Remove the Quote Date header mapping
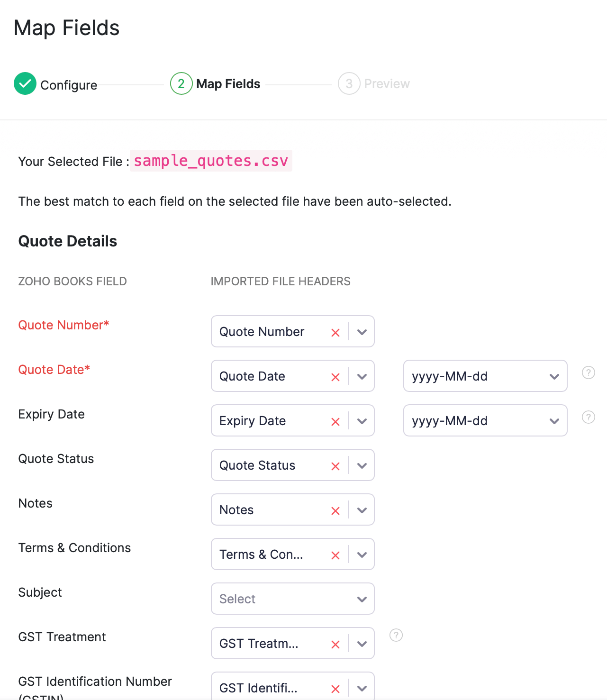The image size is (607, 700). (335, 377)
